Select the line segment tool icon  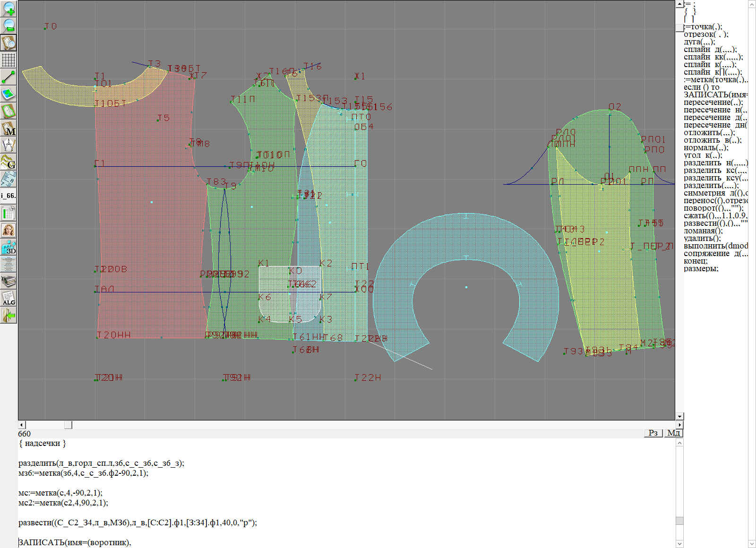[9, 77]
